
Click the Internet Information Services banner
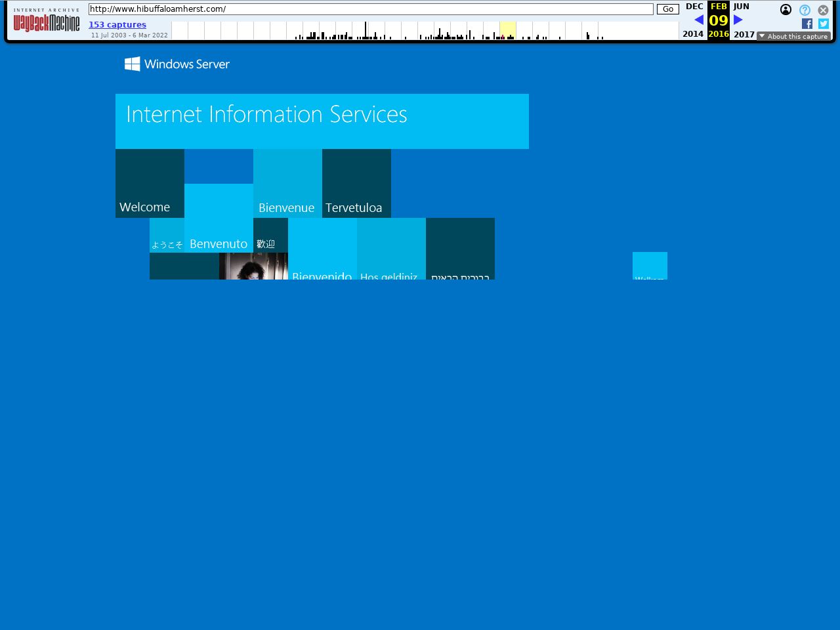pyautogui.click(x=322, y=121)
